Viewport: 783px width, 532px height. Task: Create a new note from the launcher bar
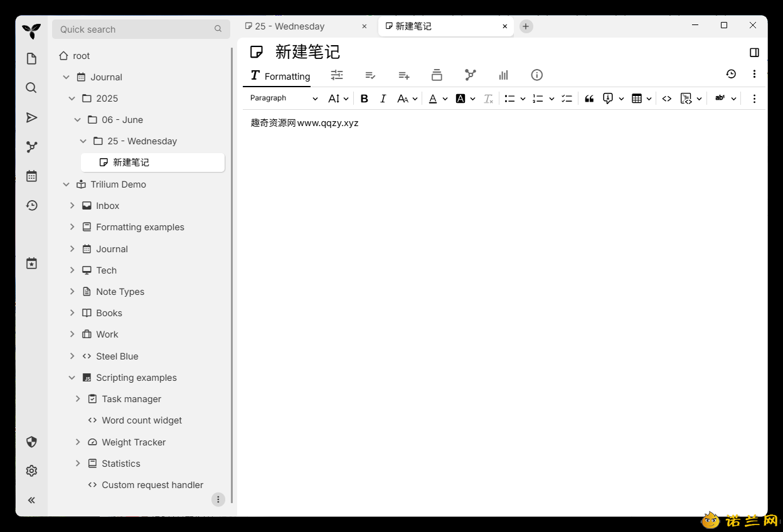coord(31,59)
